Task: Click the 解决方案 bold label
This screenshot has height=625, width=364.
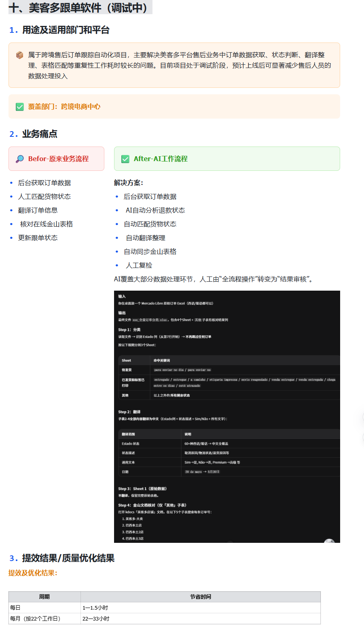Action: click(129, 183)
